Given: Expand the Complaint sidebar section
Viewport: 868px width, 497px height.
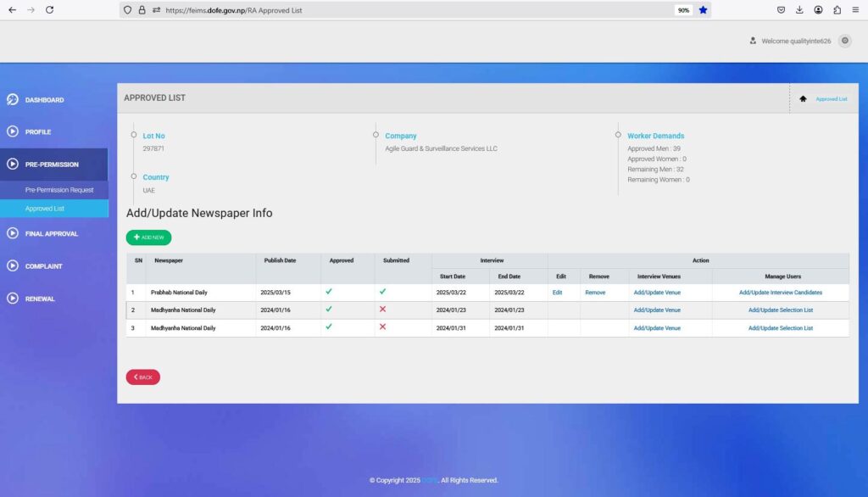Looking at the screenshot, I should pos(42,266).
